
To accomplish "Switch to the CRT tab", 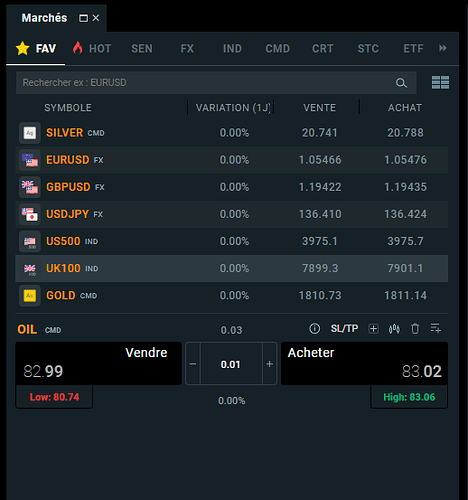I will point(323,49).
